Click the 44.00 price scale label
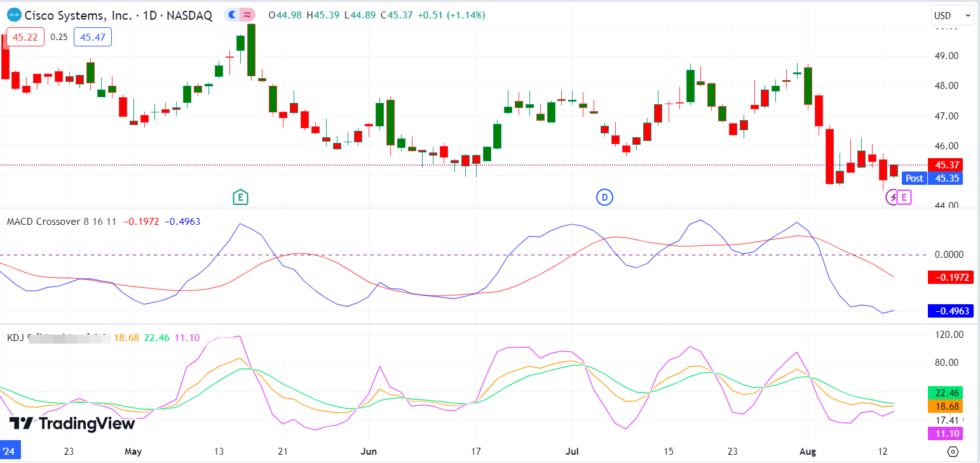Image resolution: width=980 pixels, height=463 pixels. pos(945,205)
